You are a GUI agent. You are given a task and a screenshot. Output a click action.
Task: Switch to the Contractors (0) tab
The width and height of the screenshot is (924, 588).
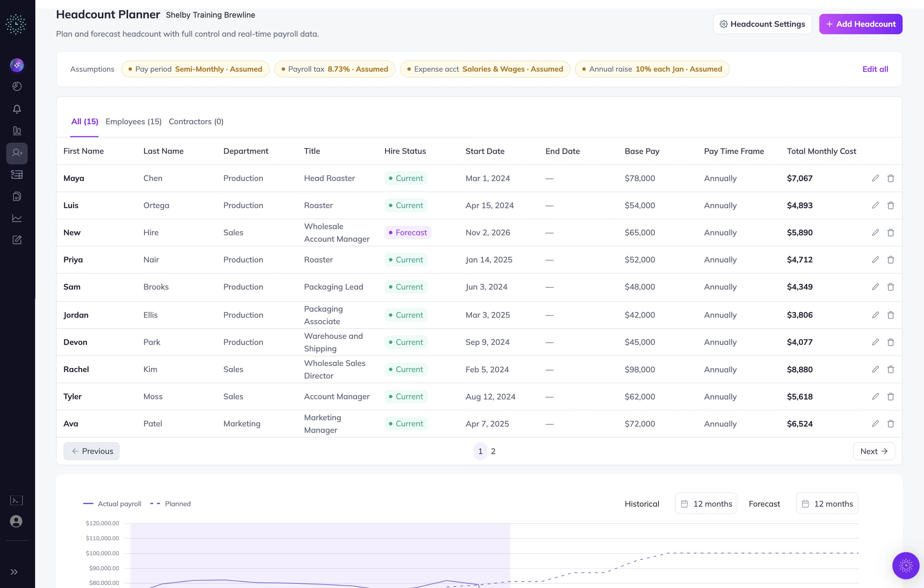click(x=196, y=122)
